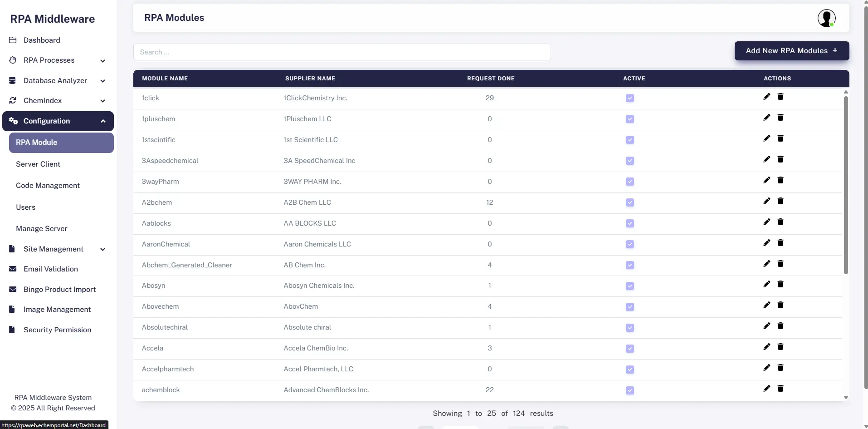Image resolution: width=868 pixels, height=429 pixels.
Task: Toggle Active checkbox for Aablocks
Action: click(x=629, y=223)
